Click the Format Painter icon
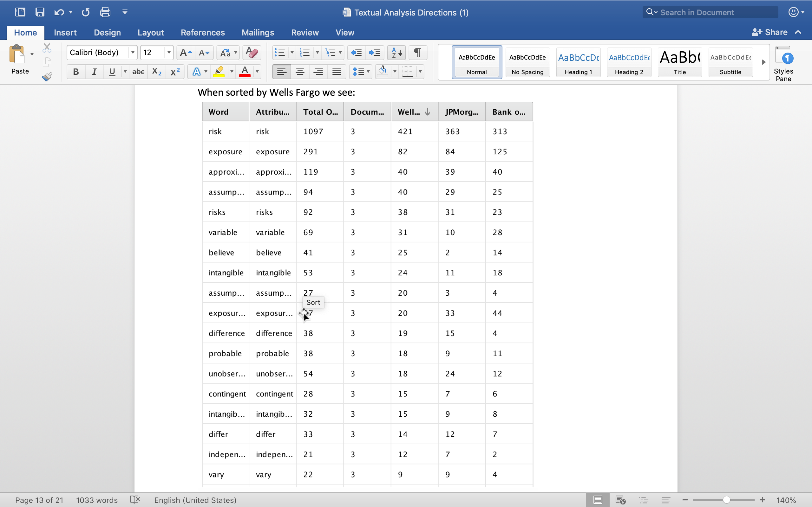The height and width of the screenshot is (507, 812). coord(47,76)
